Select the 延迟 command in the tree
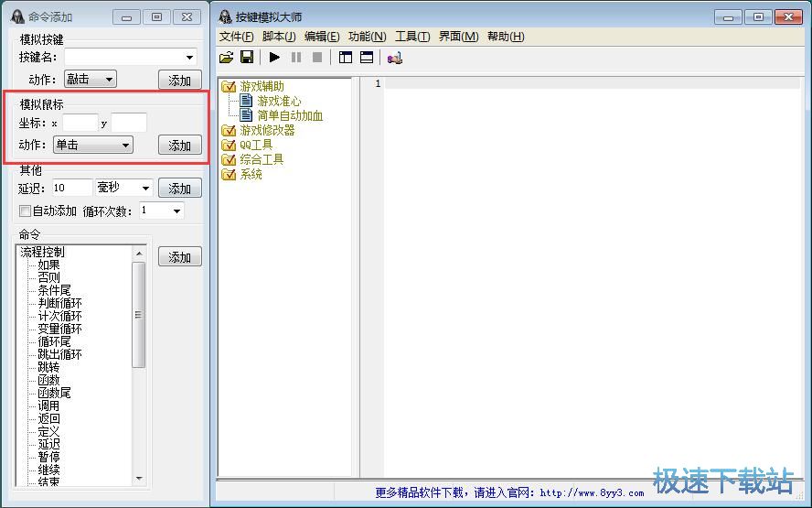812x508 pixels. point(48,444)
